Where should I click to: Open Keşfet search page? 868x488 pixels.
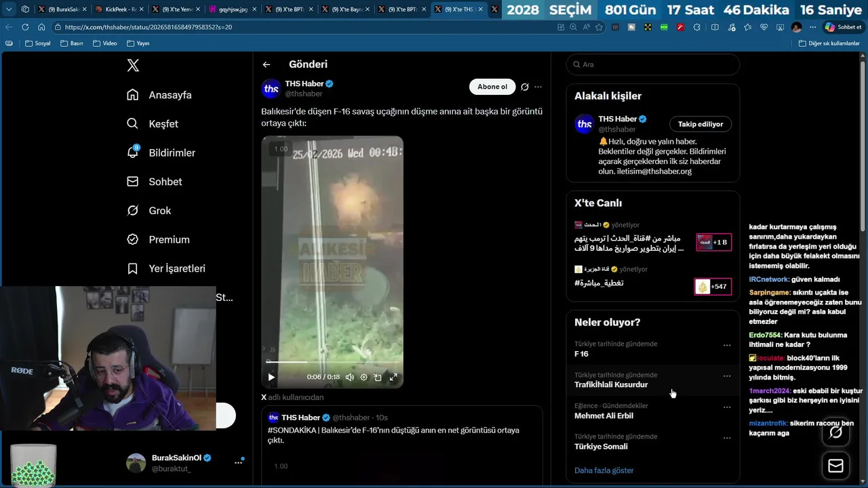point(153,124)
